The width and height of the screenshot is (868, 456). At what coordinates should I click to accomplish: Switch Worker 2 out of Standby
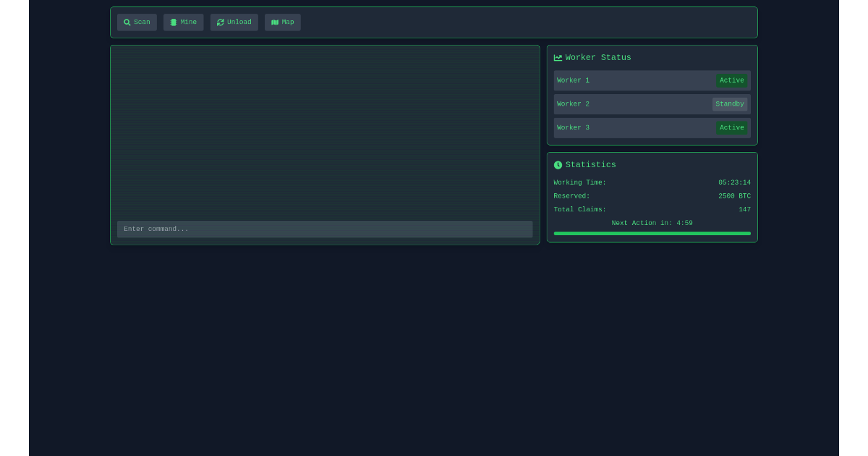tap(729, 104)
